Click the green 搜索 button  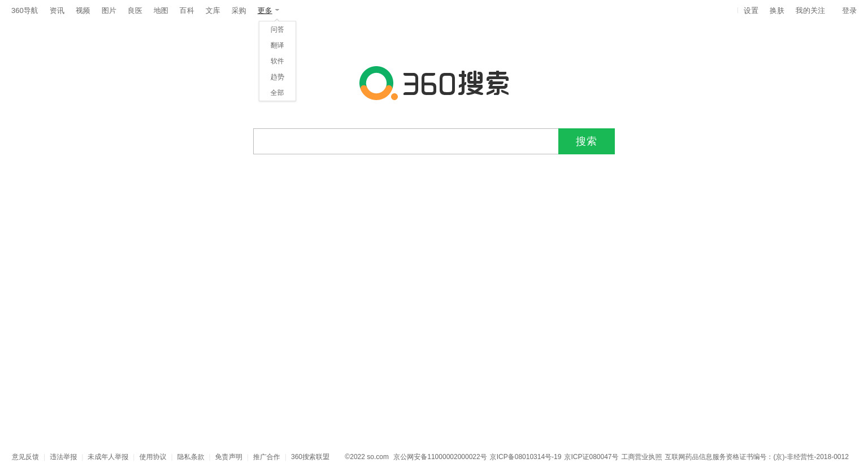pos(587,141)
